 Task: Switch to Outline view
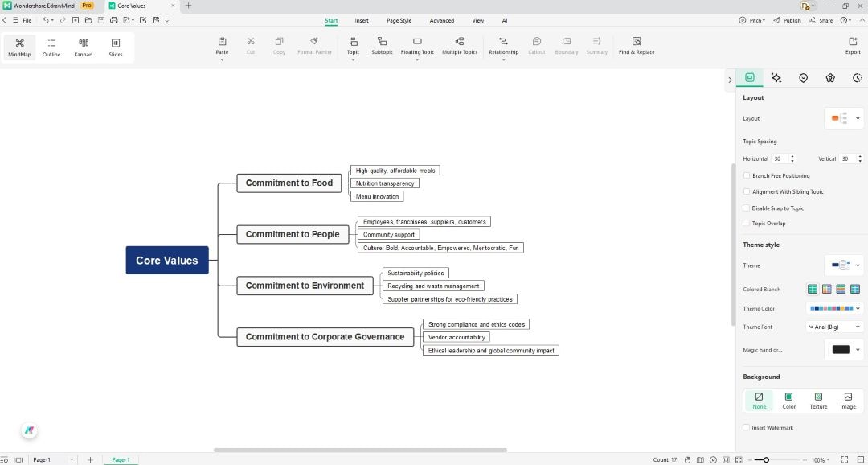51,47
